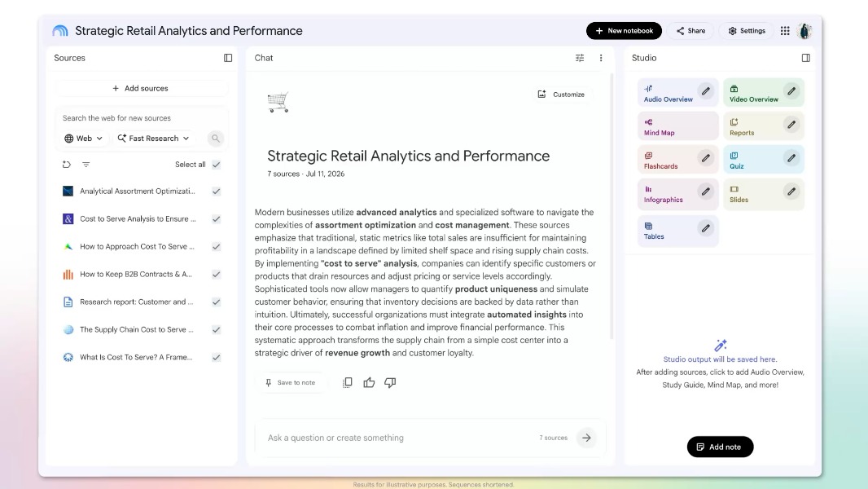Edit Infographics settings pencil
This screenshot has width=868, height=489.
pos(705,192)
